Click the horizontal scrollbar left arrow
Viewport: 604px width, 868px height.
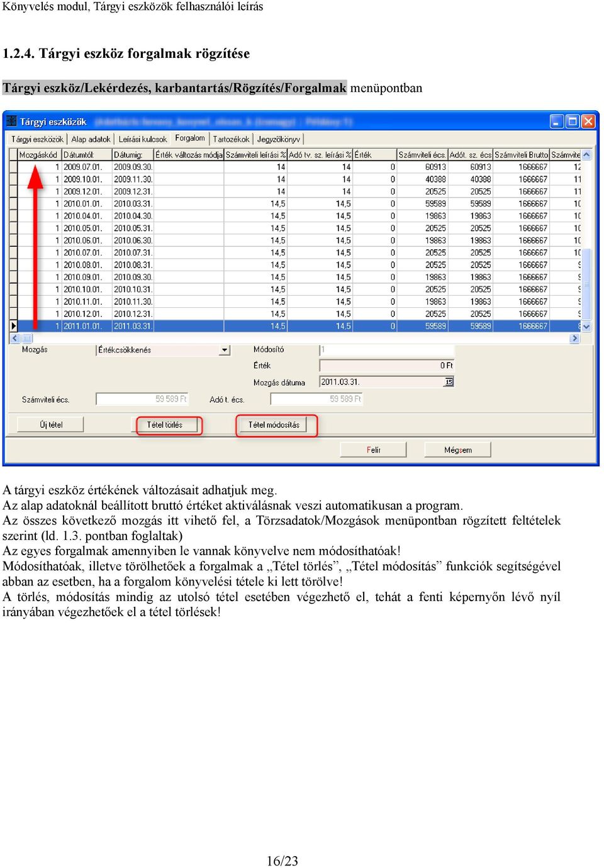pyautogui.click(x=15, y=338)
